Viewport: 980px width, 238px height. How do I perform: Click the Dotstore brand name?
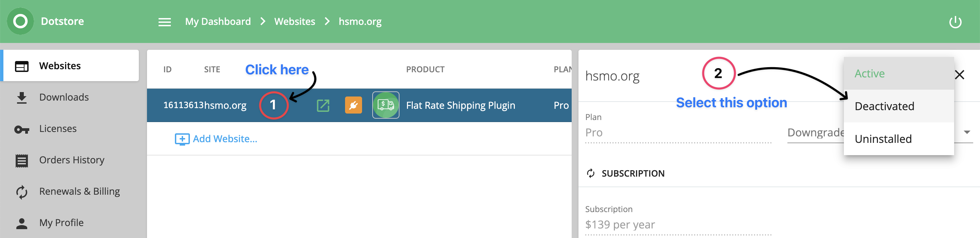[x=62, y=21]
